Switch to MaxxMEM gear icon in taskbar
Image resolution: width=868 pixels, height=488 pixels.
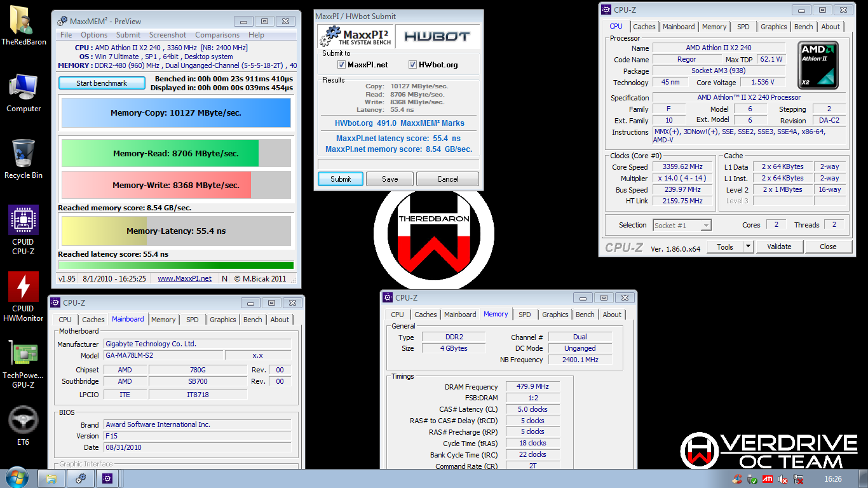pyautogui.click(x=80, y=478)
